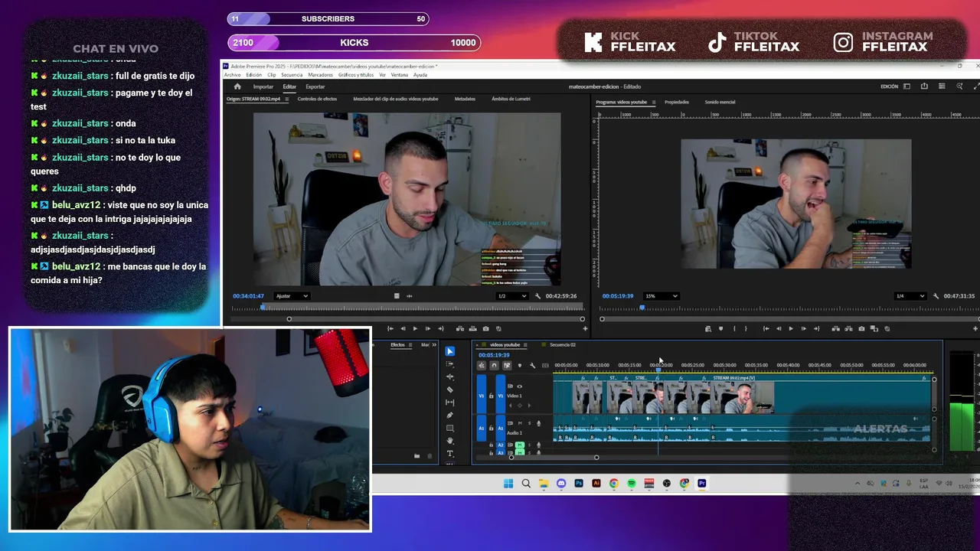Toggle insert sequences as nests button
The width and height of the screenshot is (980, 551).
pyautogui.click(x=482, y=366)
